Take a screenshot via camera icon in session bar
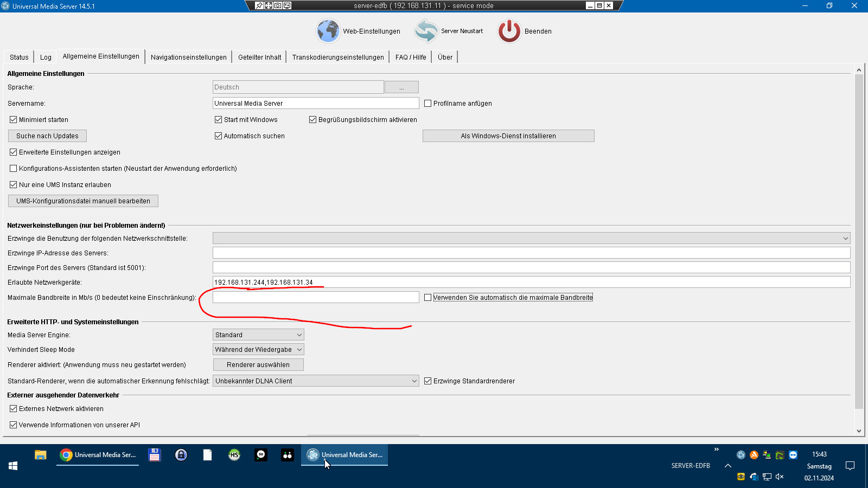 click(278, 5)
